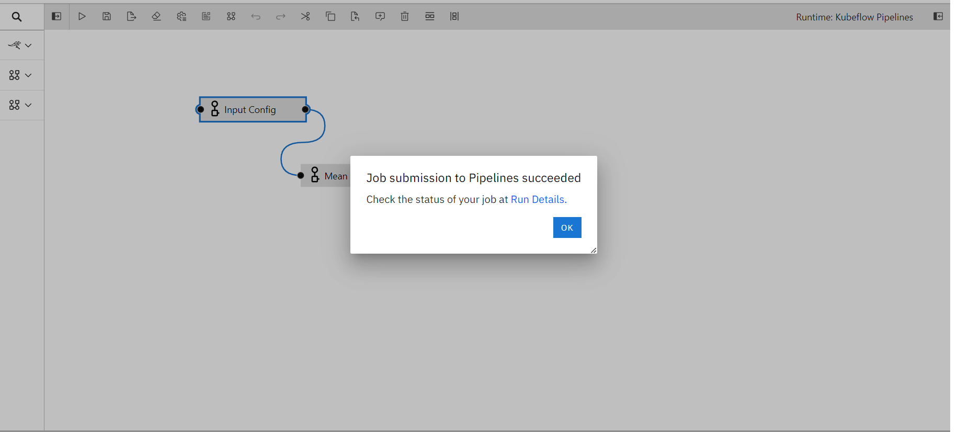The width and height of the screenshot is (980, 432).
Task: Add a comment to the canvas
Action: click(380, 16)
